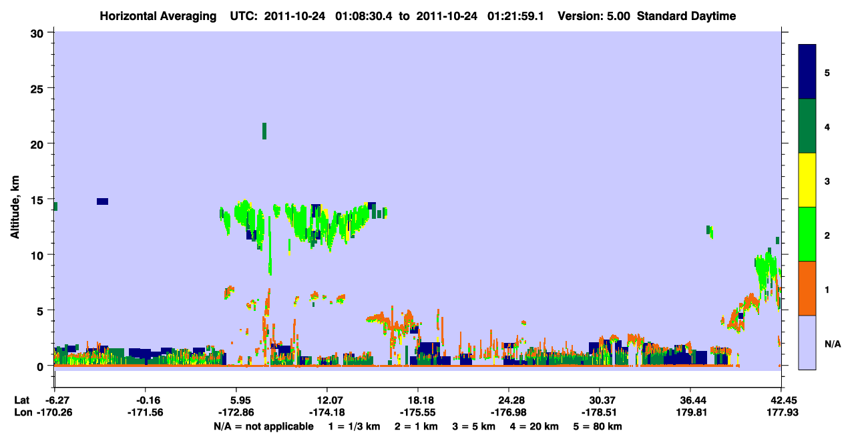Viewport: 868px width, 445px height.
Task: Click '3 = 5 km' in the footer key
Action: 474,426
